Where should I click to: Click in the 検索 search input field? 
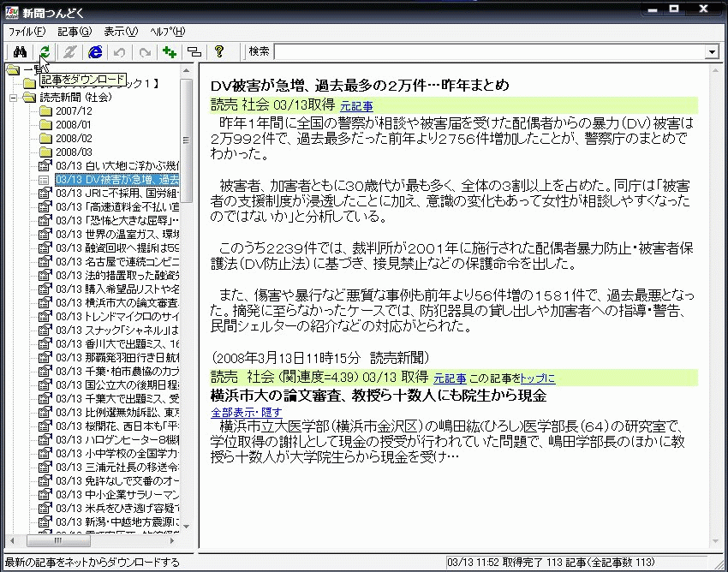[489, 52]
